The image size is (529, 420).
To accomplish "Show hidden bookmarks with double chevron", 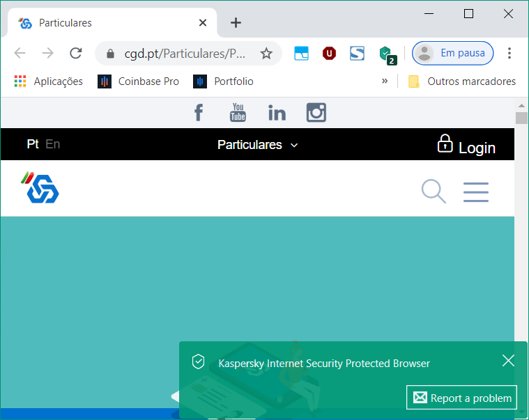I will click(385, 81).
